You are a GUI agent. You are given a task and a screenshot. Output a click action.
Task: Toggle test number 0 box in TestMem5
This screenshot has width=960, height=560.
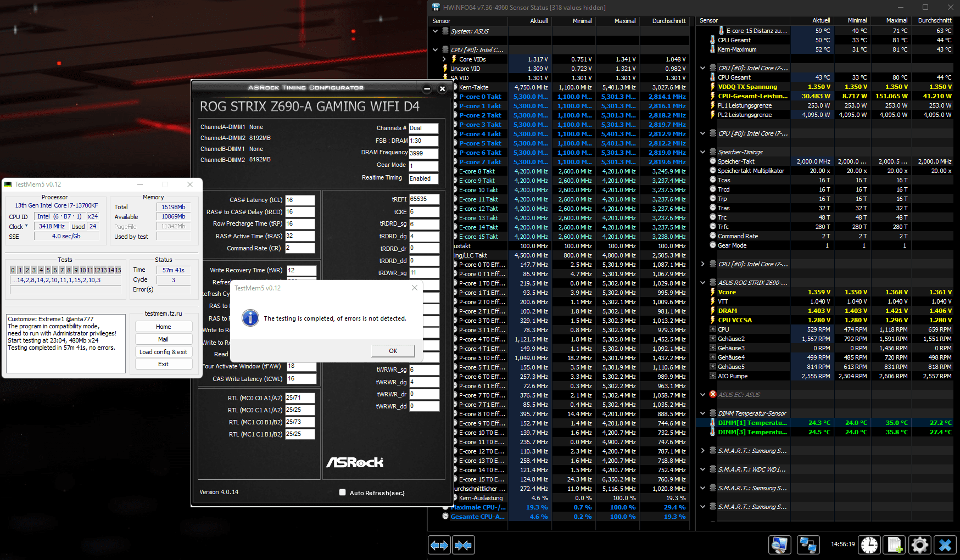[13, 270]
